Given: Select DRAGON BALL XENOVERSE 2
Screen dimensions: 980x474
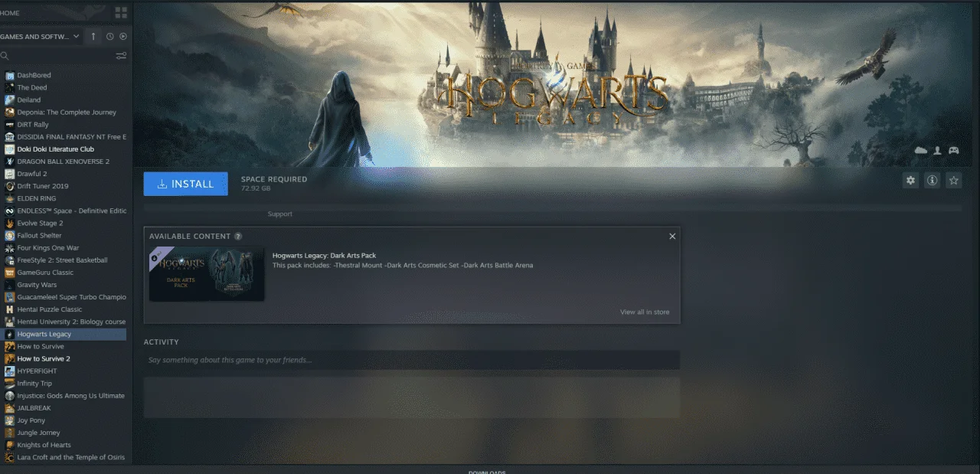Looking at the screenshot, I should tap(63, 162).
